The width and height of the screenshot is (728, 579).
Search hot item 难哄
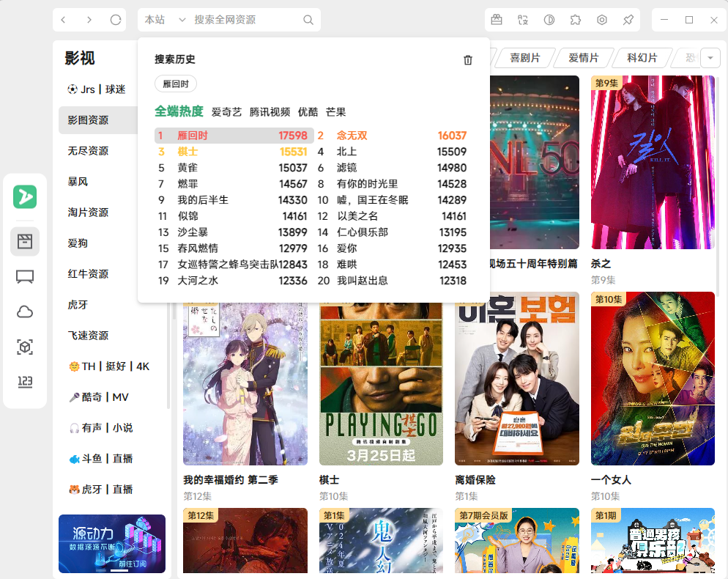tap(393, 265)
